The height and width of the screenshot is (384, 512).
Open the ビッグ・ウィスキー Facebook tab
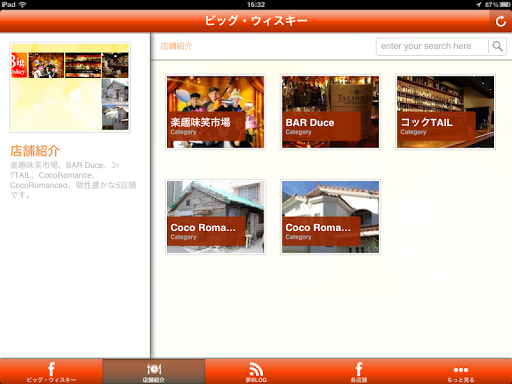point(51,372)
